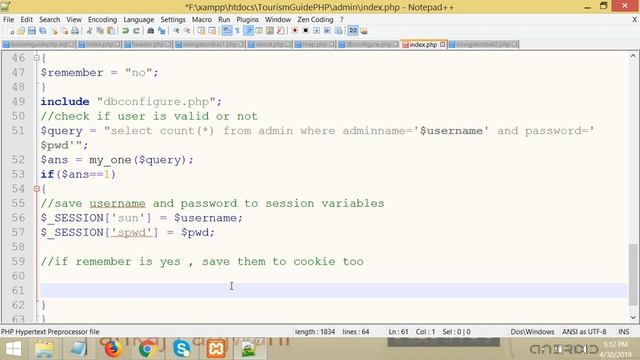Copy the selection with the Copy toolbar icon
Image resolution: width=640 pixels, height=360 pixels.
pos(100,31)
